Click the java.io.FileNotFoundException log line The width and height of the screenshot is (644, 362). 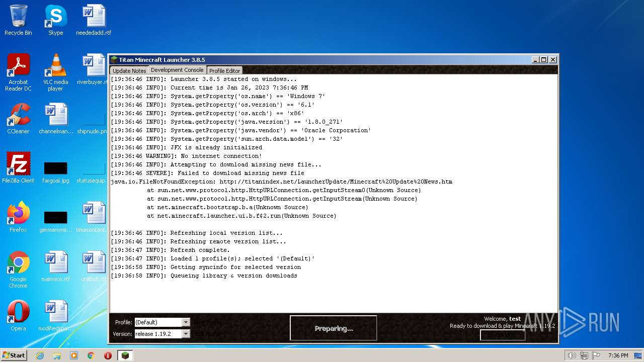(281, 182)
